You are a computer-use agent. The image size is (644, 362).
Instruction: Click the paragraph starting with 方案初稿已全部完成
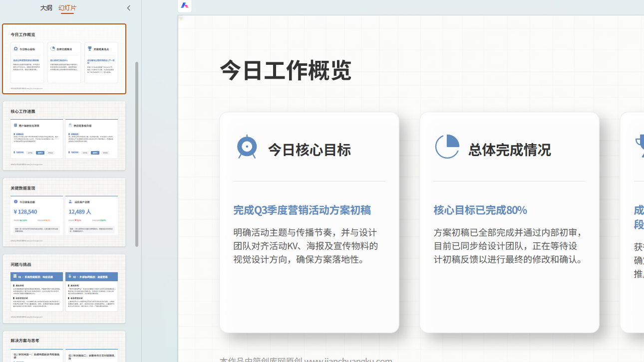coord(508,246)
